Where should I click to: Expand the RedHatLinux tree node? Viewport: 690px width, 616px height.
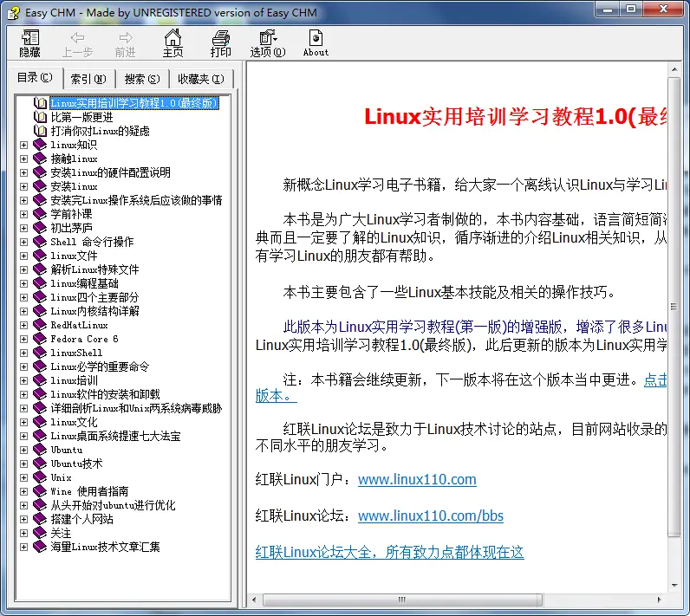23,325
